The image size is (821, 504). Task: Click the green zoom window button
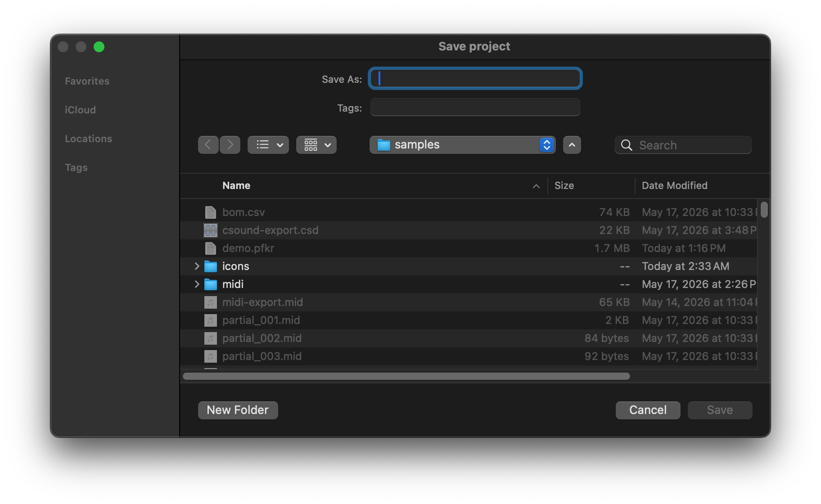99,47
